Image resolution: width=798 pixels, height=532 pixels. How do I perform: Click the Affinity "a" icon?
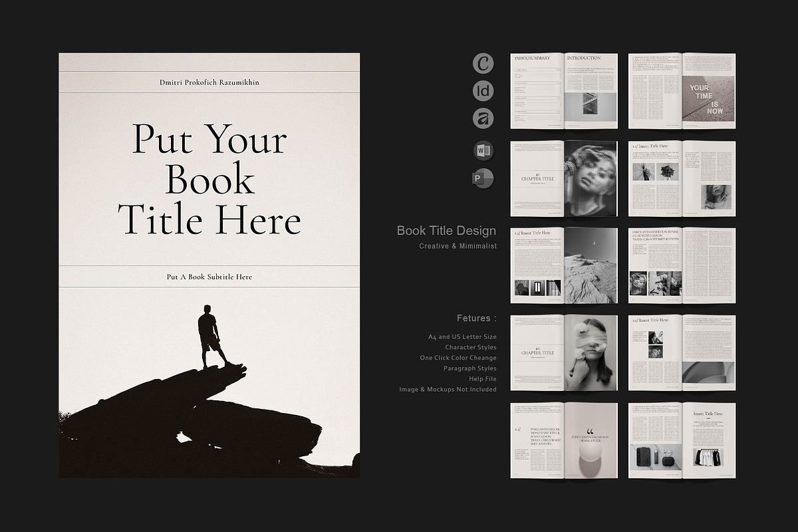(x=483, y=118)
